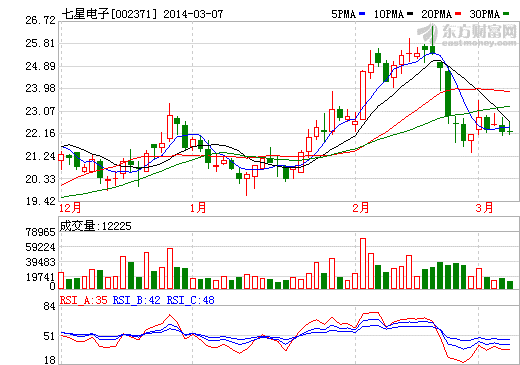The height and width of the screenshot is (365, 520).
Task: Click the 19.42 price axis label
Action: pos(40,201)
